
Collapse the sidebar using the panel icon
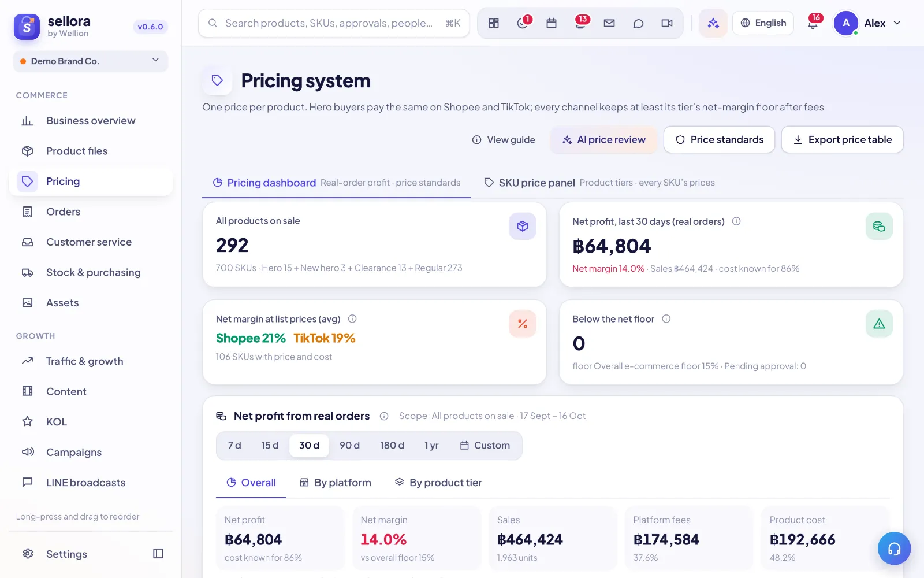pos(158,554)
